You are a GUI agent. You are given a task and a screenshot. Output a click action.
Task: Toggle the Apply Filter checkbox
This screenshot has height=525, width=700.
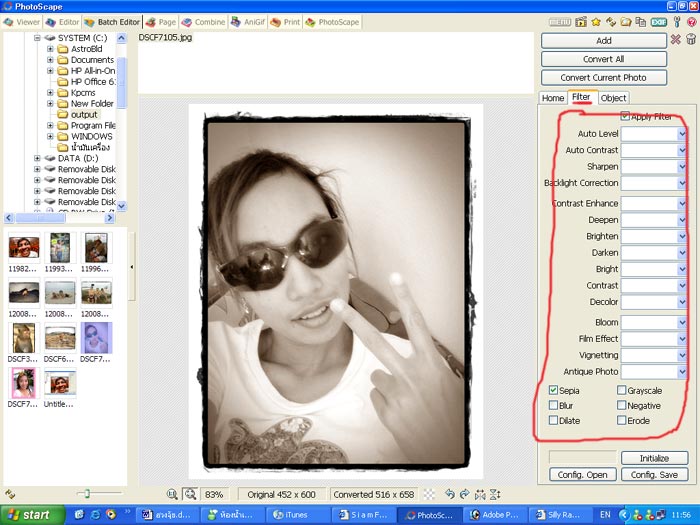click(625, 116)
